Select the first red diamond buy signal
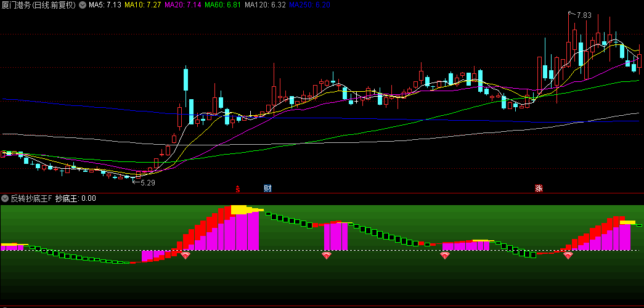The height and width of the screenshot is (308, 644). click(x=185, y=255)
